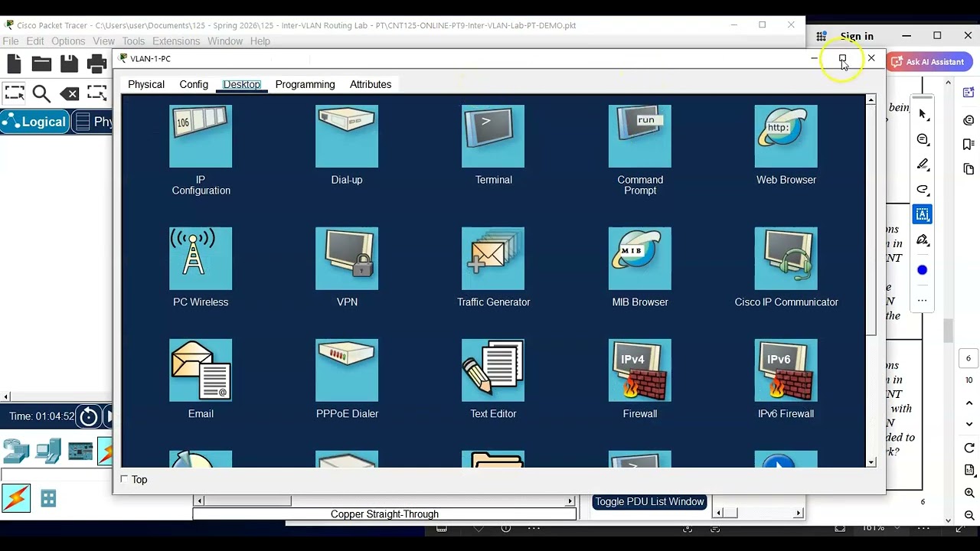The image size is (980, 551).
Task: Choose the PDF highlighter pen tool
Action: pyautogui.click(x=923, y=165)
